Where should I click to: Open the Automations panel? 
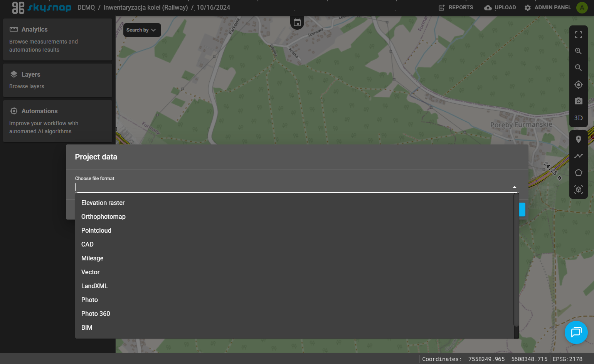(57, 121)
